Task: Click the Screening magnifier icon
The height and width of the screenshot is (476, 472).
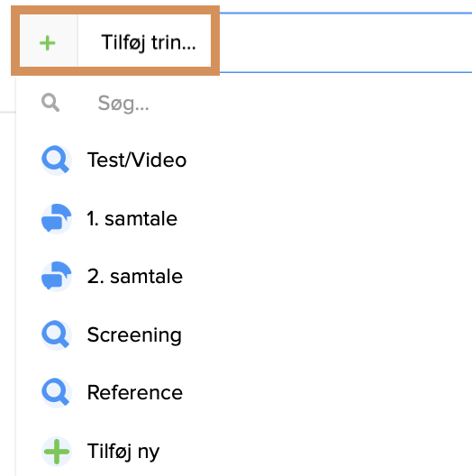Action: coord(57,334)
